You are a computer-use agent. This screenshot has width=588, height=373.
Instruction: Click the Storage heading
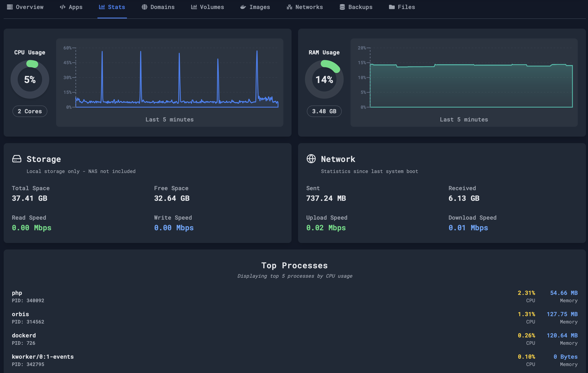pos(44,159)
